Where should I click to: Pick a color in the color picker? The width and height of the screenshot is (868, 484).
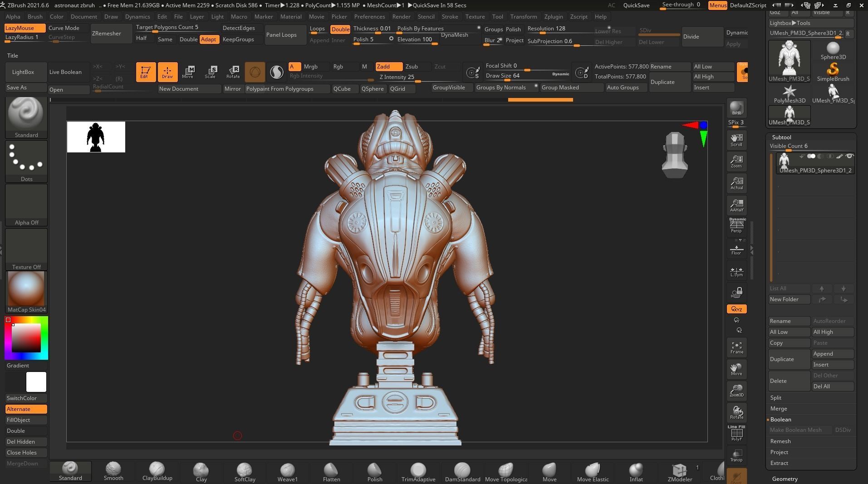click(26, 338)
